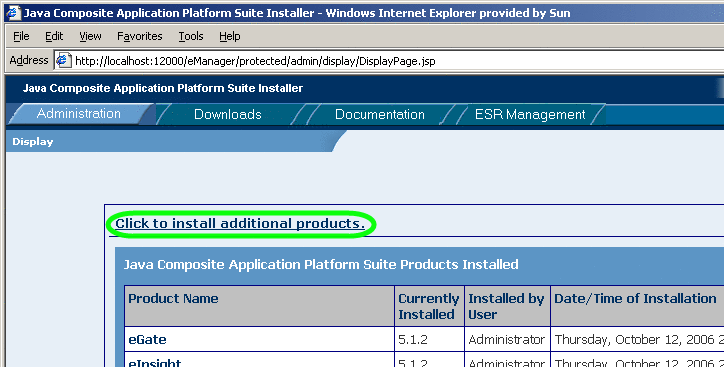Click the page icon in address bar

pos(63,60)
